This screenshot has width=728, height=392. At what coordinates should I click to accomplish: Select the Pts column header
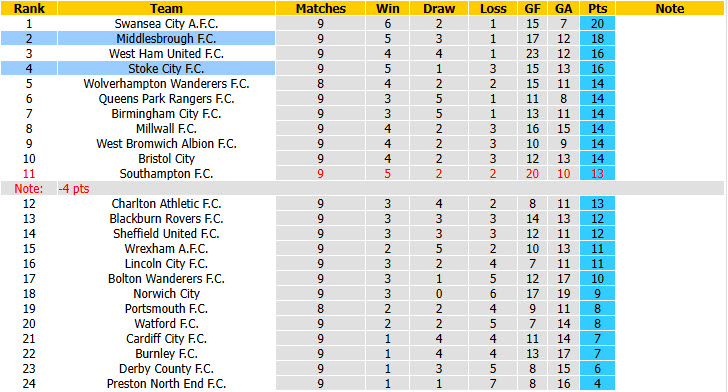click(x=597, y=8)
